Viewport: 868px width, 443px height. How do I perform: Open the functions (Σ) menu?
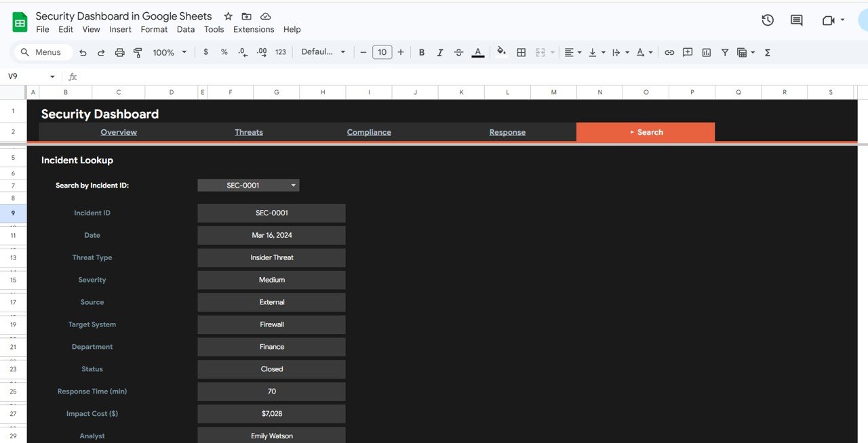point(767,51)
